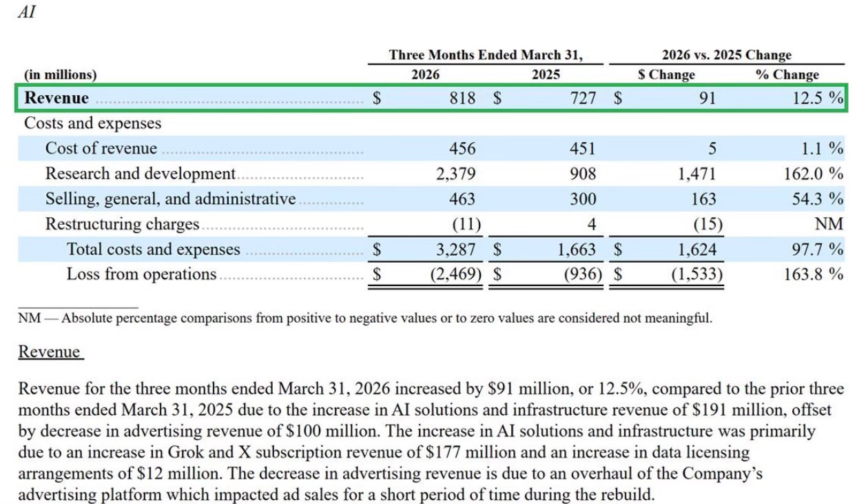Select the SG&A 2026 value 463
This screenshot has height=504, width=868.
click(462, 199)
